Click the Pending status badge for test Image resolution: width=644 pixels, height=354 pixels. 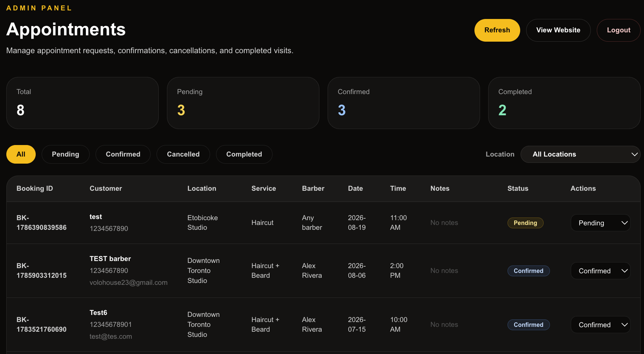pyautogui.click(x=525, y=223)
